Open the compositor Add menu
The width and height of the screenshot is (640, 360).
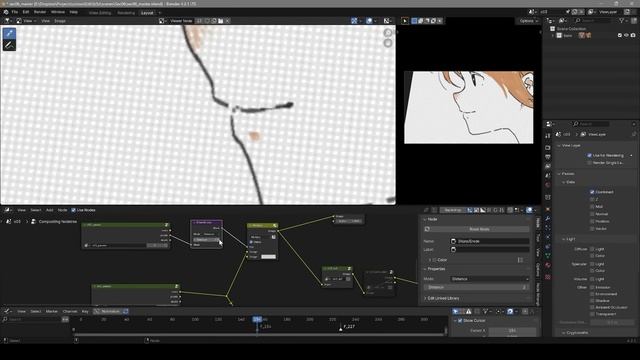click(x=49, y=210)
